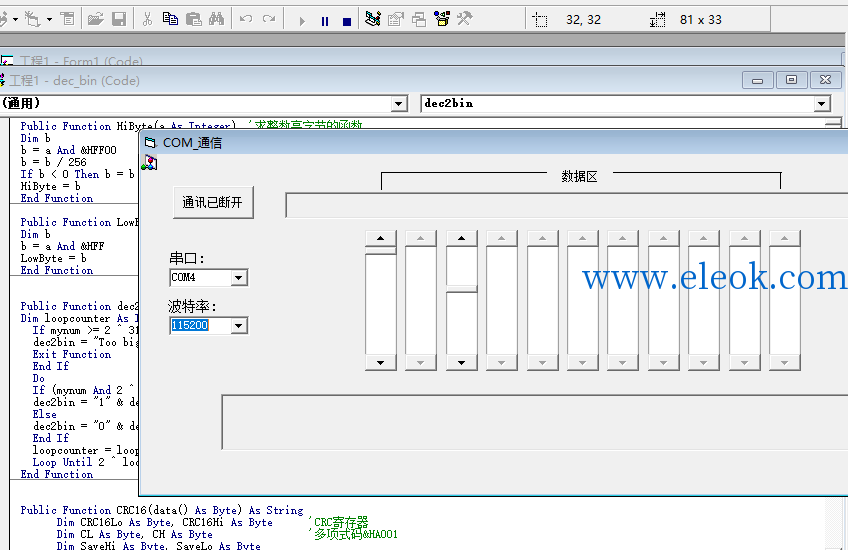Open the Object Browser icon
The width and height of the screenshot is (848, 550).
point(442,20)
